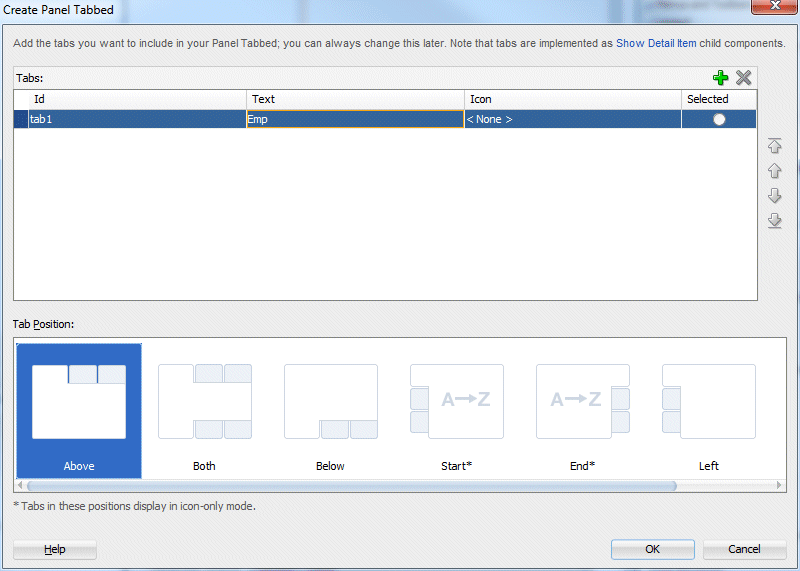Choose the Both tab position
The image size is (800, 571).
[205, 411]
